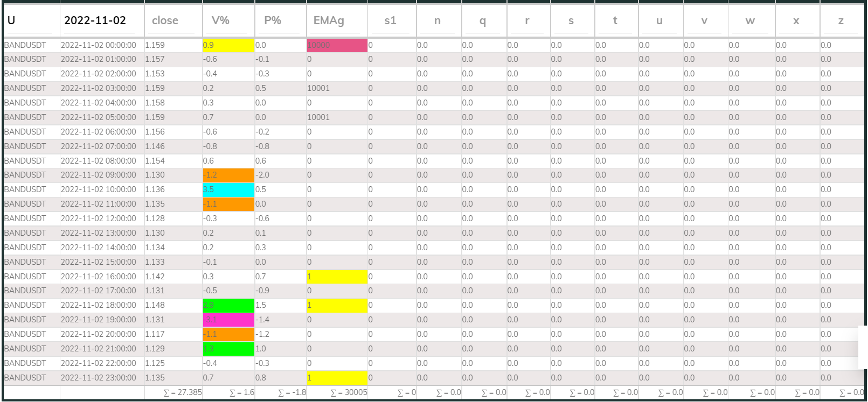The width and height of the screenshot is (868, 402).
Task: Select the yellow EMAg 1 cell at 23:00
Action: (337, 378)
